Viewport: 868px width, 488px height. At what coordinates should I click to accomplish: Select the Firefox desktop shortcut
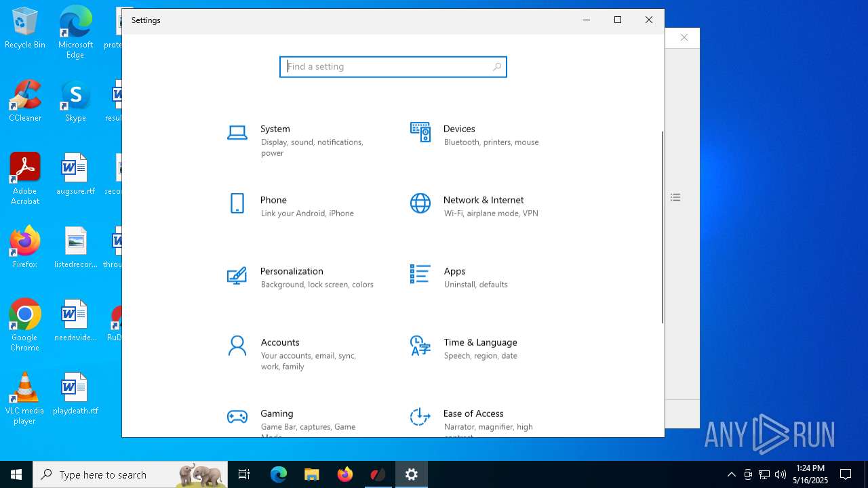[25, 247]
